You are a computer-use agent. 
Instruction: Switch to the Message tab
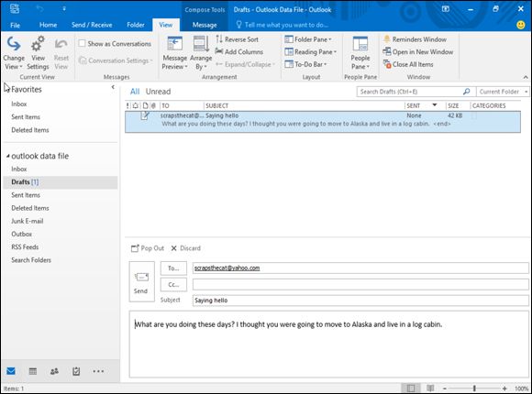(x=205, y=25)
